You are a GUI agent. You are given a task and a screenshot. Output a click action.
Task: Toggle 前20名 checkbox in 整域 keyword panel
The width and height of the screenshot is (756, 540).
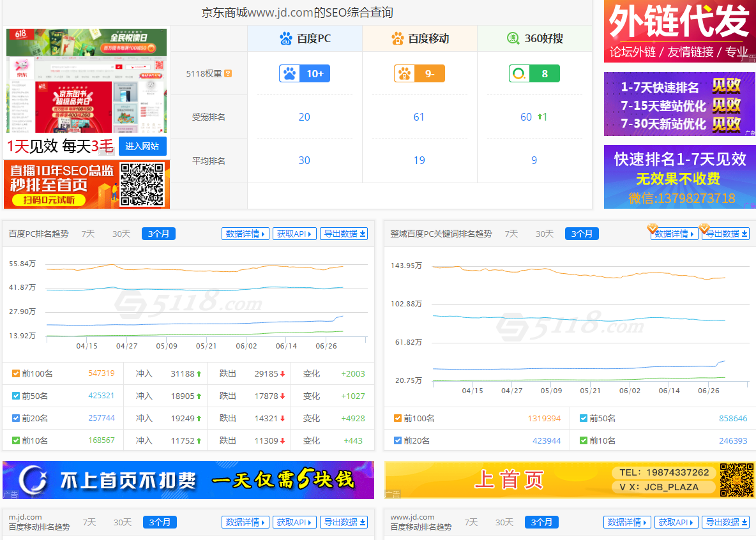[x=398, y=440]
